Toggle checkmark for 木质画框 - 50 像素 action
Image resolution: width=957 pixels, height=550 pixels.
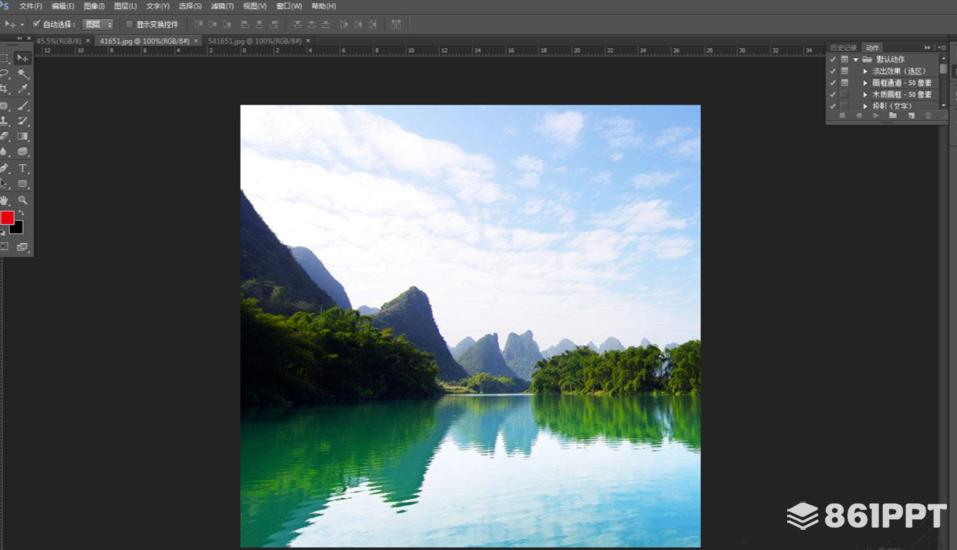pos(833,94)
